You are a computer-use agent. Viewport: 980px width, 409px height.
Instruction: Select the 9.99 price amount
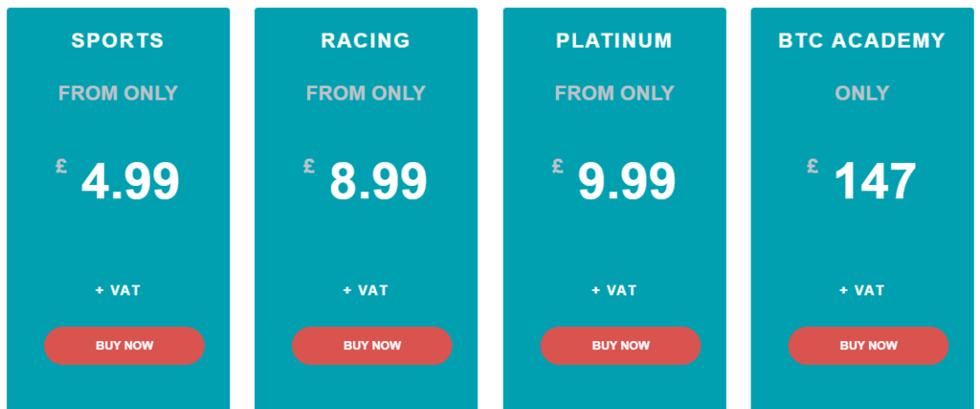pyautogui.click(x=627, y=181)
